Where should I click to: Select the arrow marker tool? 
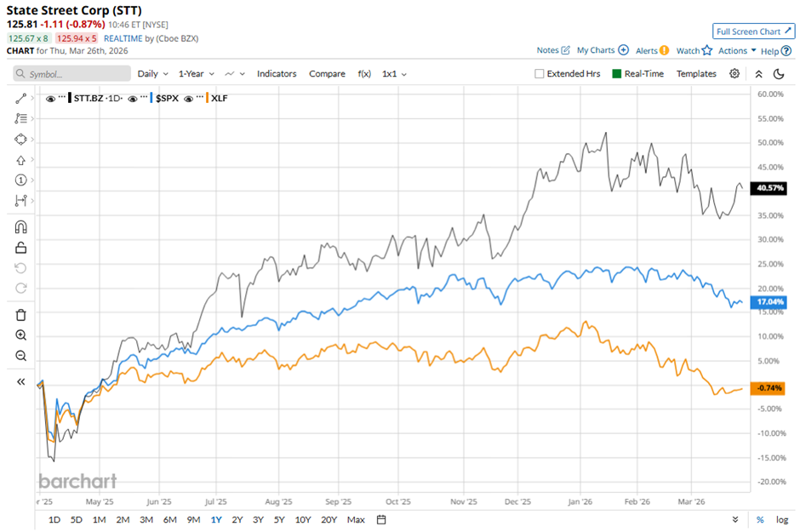(21, 160)
